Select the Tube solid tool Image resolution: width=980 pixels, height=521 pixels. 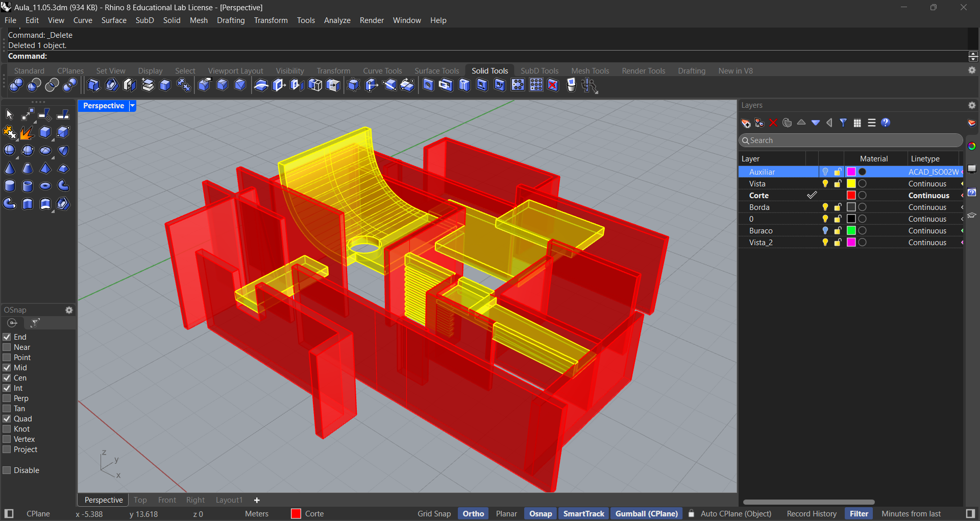point(28,186)
